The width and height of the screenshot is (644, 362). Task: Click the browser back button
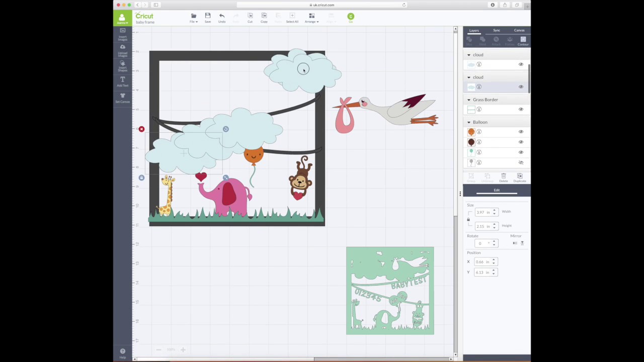click(x=137, y=5)
